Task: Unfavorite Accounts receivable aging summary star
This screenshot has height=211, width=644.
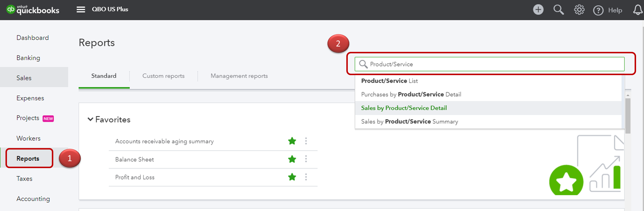Action: tap(292, 141)
